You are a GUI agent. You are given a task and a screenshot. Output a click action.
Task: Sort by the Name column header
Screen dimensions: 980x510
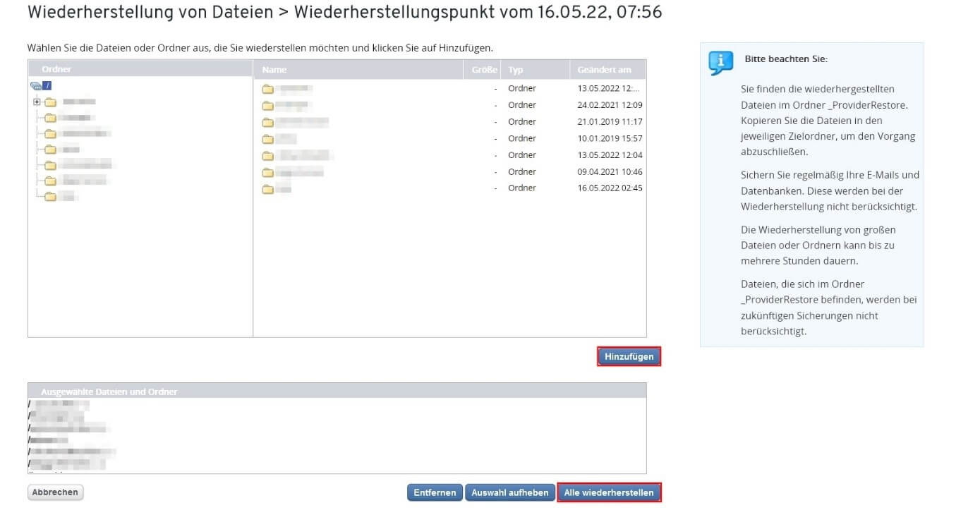(x=359, y=70)
